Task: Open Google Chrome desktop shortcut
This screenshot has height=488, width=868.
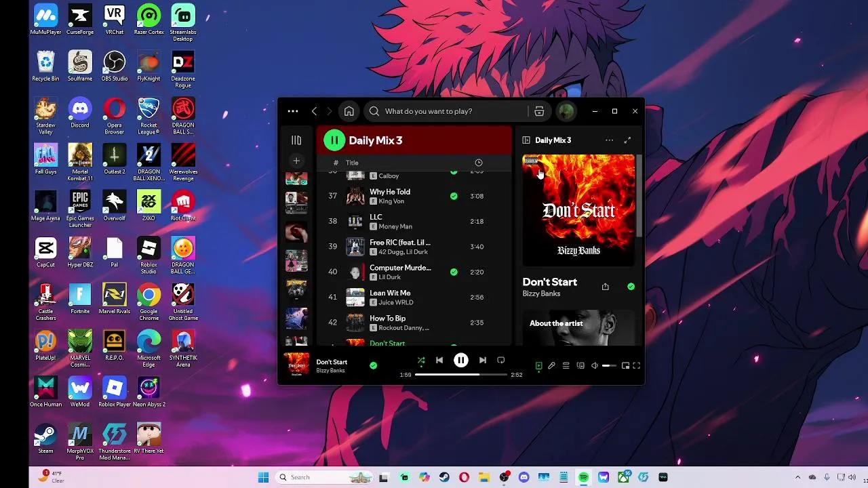Action: [149, 299]
